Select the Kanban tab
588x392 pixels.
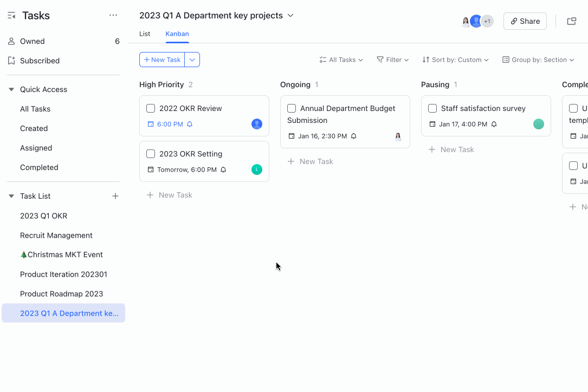(x=177, y=34)
